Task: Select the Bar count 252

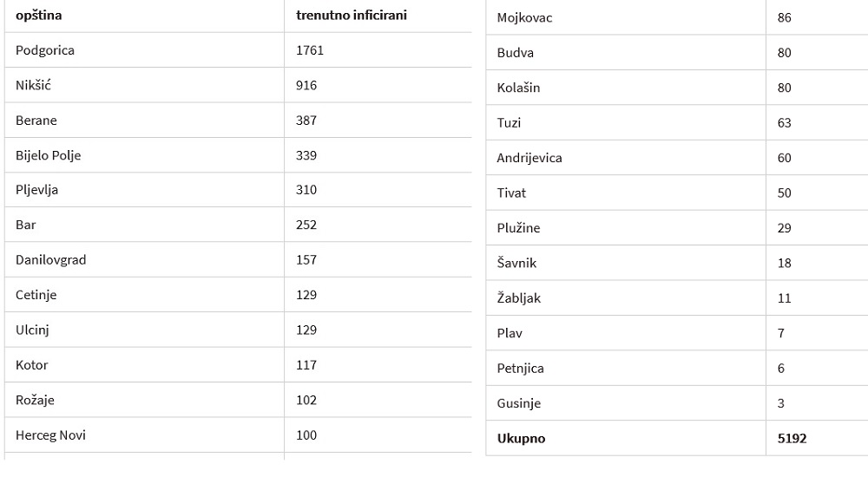Action: [306, 225]
